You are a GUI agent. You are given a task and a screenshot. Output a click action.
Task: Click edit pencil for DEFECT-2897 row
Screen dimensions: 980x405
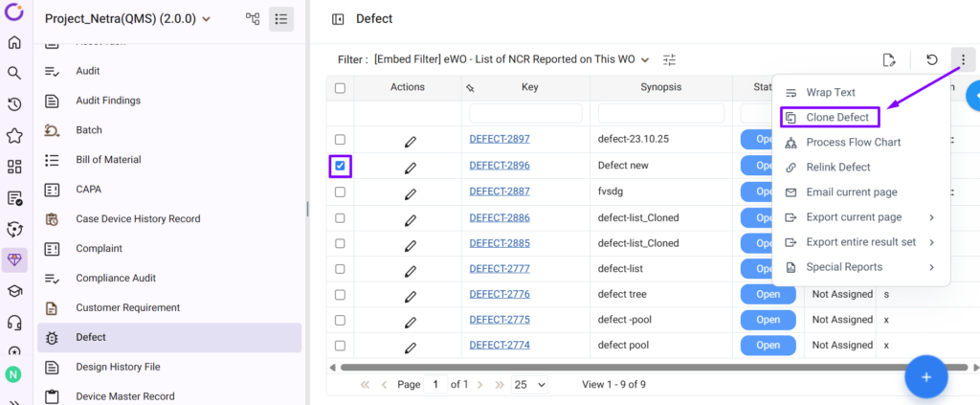(411, 140)
